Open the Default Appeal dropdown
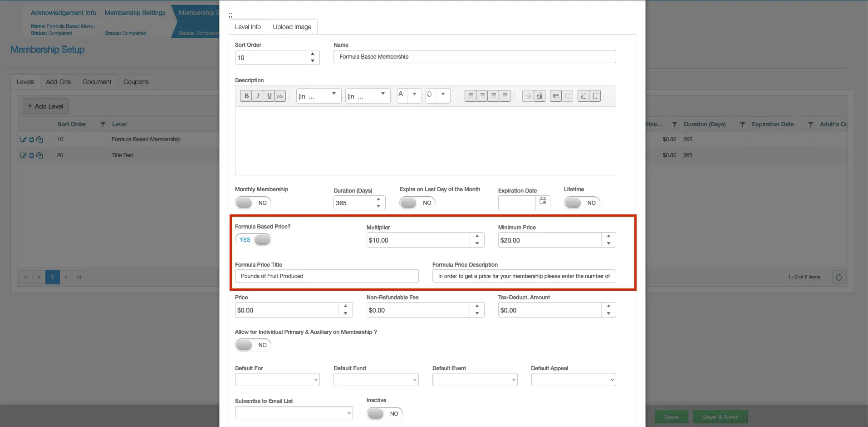868x427 pixels. coord(574,380)
